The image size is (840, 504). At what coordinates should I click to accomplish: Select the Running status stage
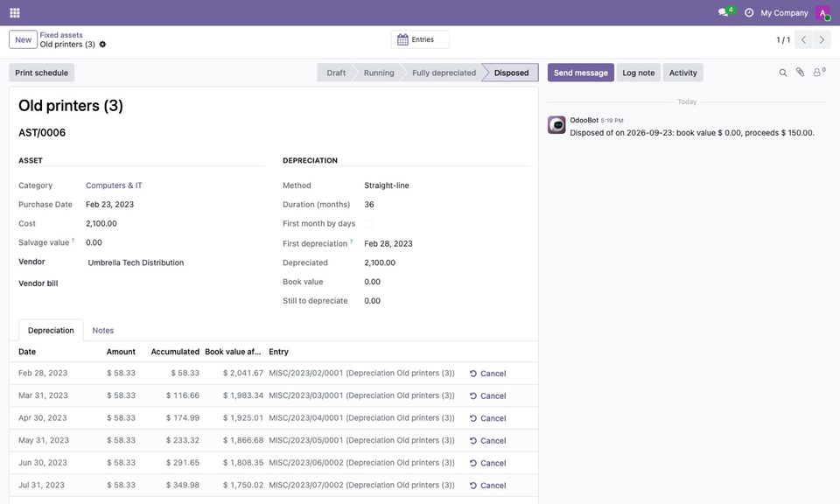coord(379,73)
